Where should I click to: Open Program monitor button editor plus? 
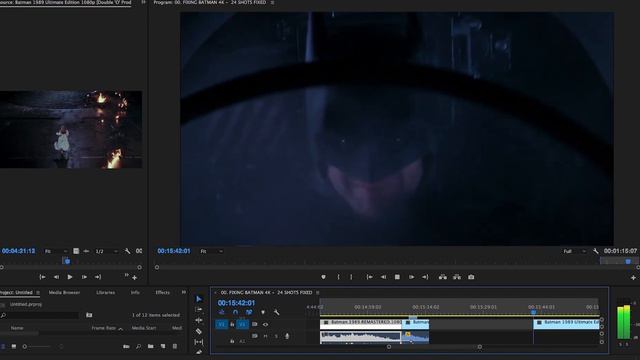coord(633,278)
